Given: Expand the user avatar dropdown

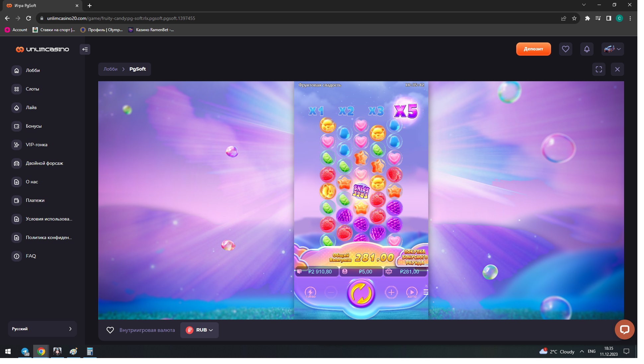Looking at the screenshot, I should [x=612, y=49].
